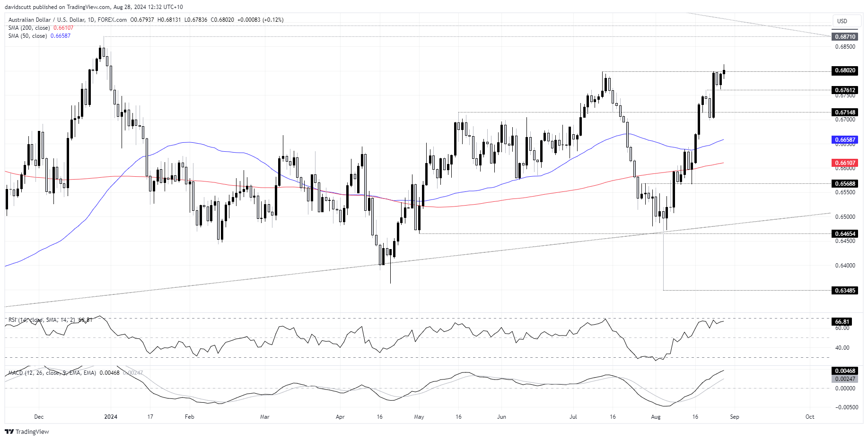Select the 0.68710 price label

pyautogui.click(x=845, y=36)
